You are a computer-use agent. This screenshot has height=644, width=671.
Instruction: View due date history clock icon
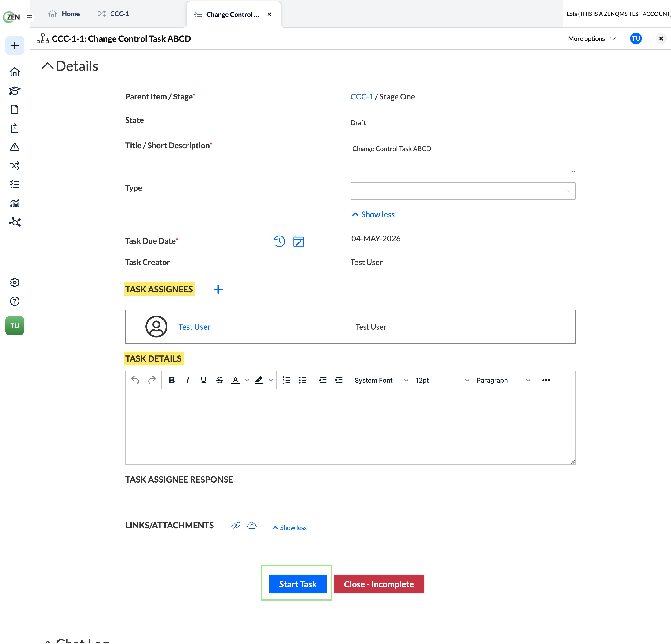pos(279,241)
